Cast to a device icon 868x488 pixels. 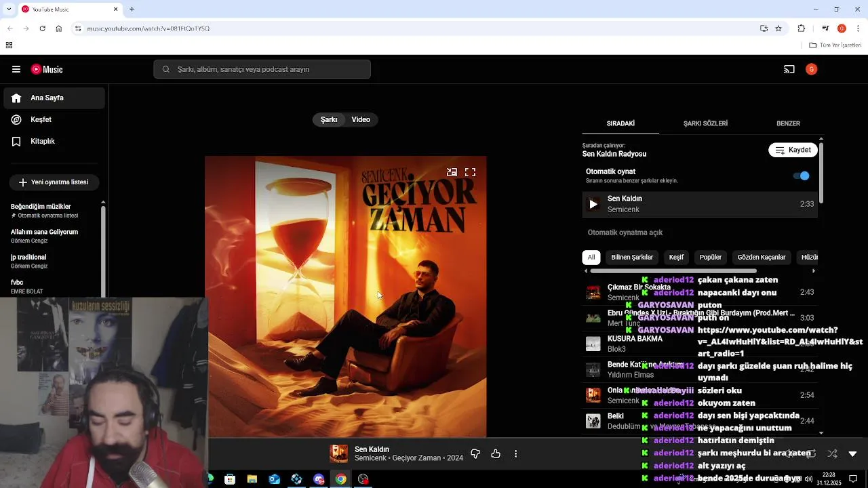coord(789,69)
